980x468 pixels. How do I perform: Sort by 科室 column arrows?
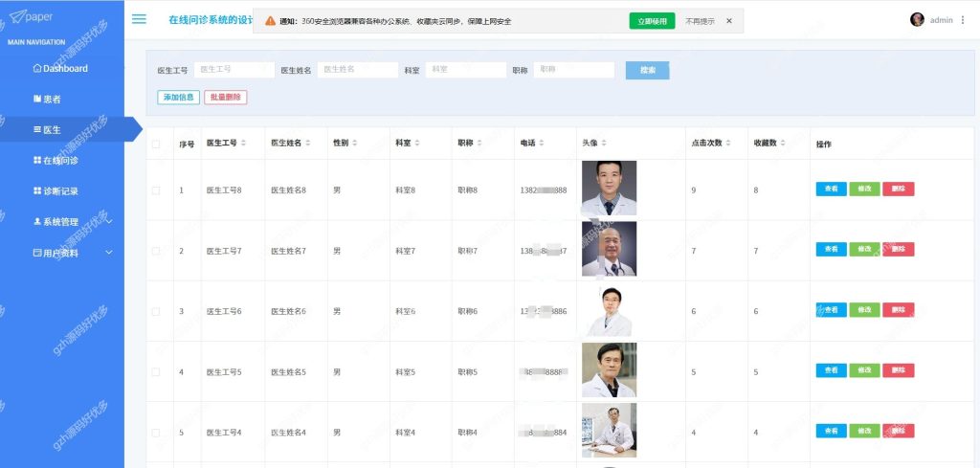click(x=417, y=144)
